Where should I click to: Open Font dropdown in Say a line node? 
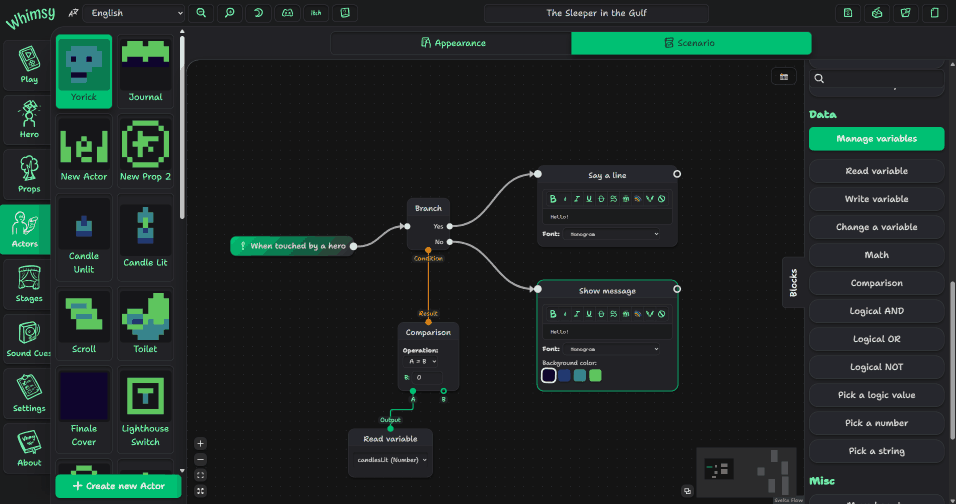611,234
